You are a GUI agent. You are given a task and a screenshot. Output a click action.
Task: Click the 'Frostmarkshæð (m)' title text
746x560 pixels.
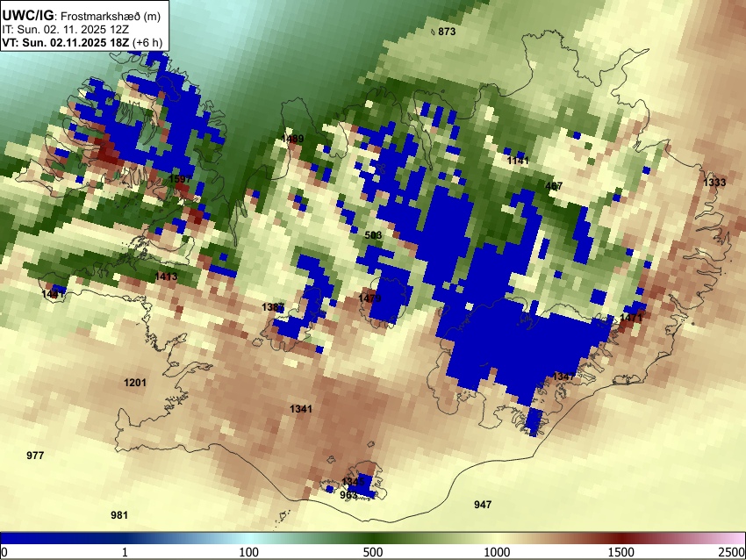click(x=111, y=16)
